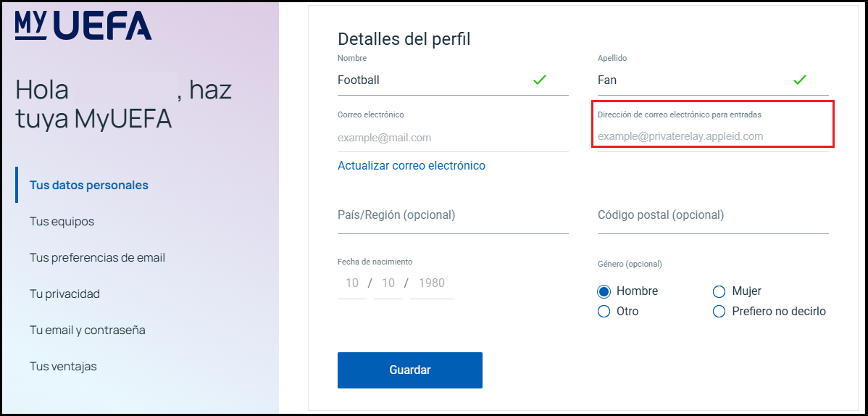The height and width of the screenshot is (416, 868).
Task: Click Actualizar correo electrónico link
Action: (412, 166)
